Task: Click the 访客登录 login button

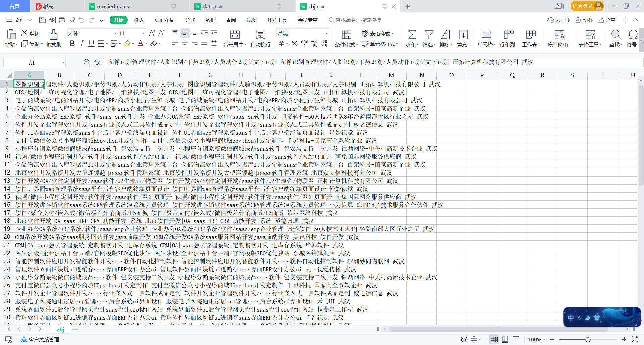Action: click(587, 6)
